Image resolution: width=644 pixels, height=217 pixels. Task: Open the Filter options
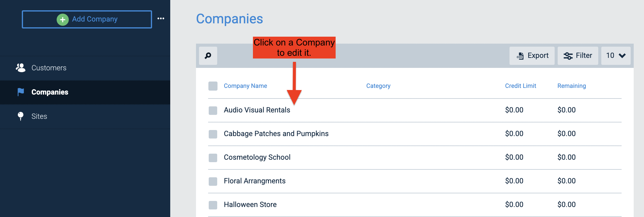pyautogui.click(x=578, y=56)
